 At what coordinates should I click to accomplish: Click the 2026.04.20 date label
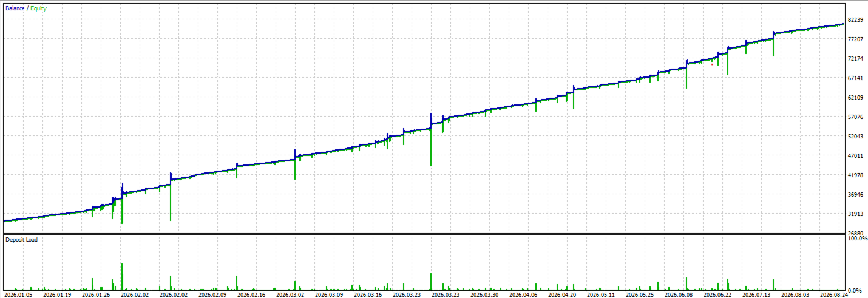[562, 294]
